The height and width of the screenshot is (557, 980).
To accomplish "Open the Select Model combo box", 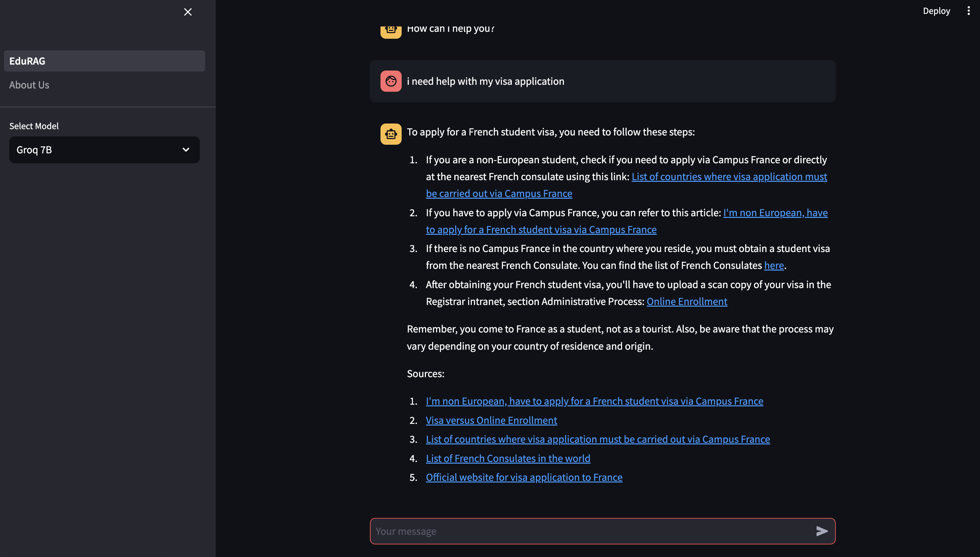I will [x=96, y=150].
